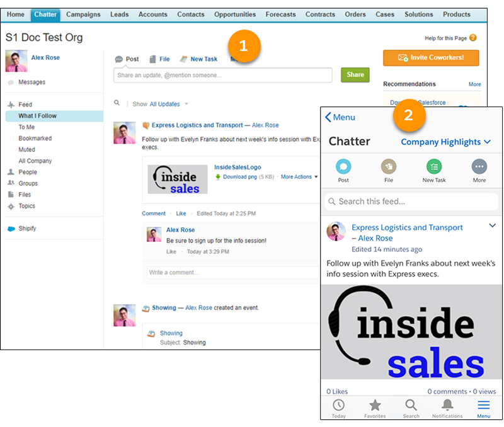Select the Muted feed filter
The height and width of the screenshot is (427, 504).
[26, 150]
